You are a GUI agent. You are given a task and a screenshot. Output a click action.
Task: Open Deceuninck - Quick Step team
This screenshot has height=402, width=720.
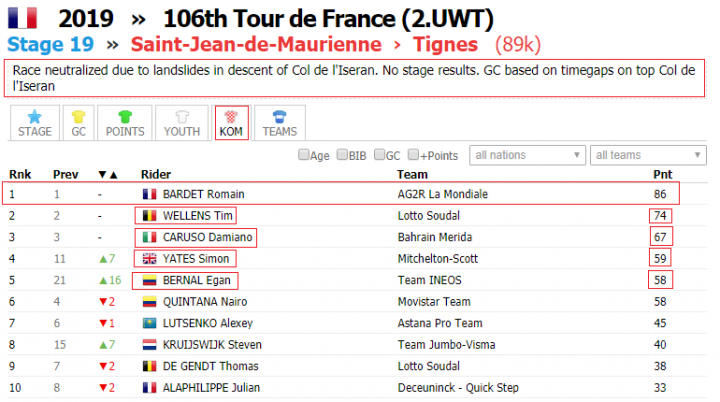pyautogui.click(x=458, y=388)
